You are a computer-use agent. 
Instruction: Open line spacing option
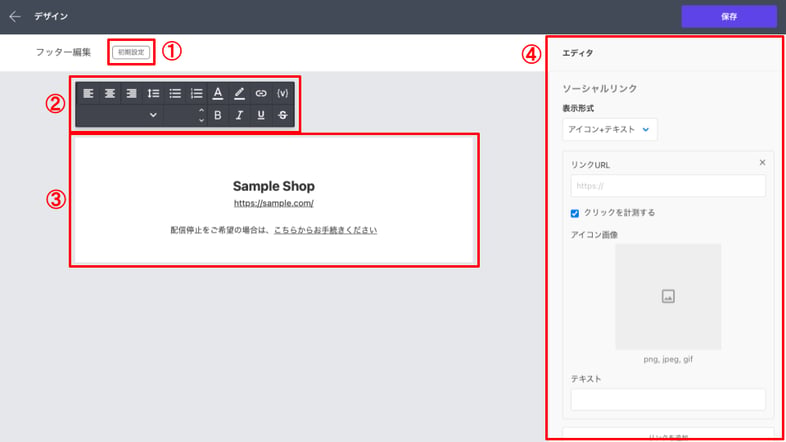click(153, 93)
